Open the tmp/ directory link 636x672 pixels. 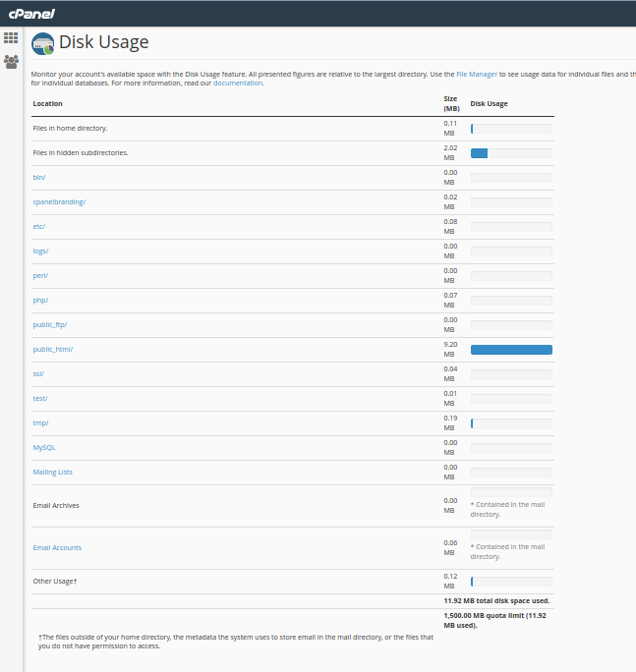pyautogui.click(x=40, y=422)
